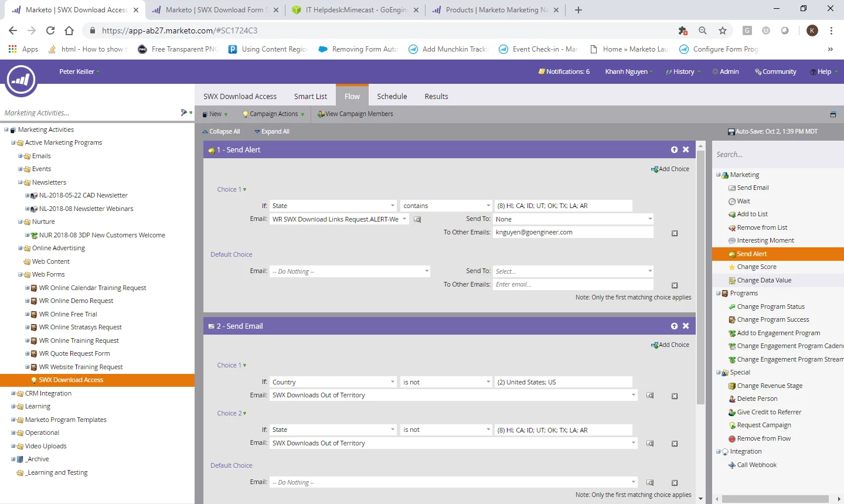
Task: Open the Community link
Action: coord(776,71)
